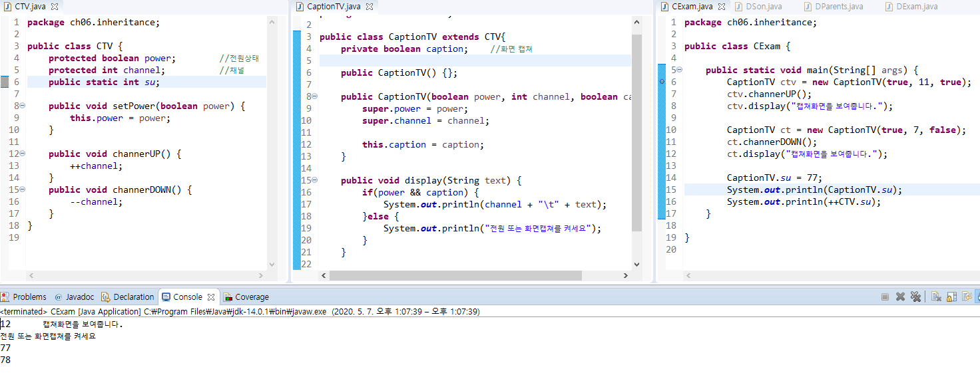Screen dimensions: 980x373
Task: Collapse CaptionTV constructor fold at line 8
Action: pos(314,96)
